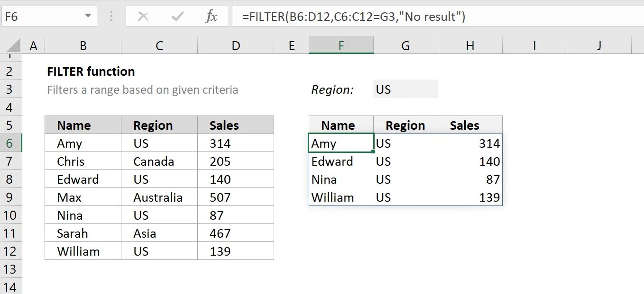Select column J header
The width and height of the screenshot is (644, 294).
click(599, 45)
